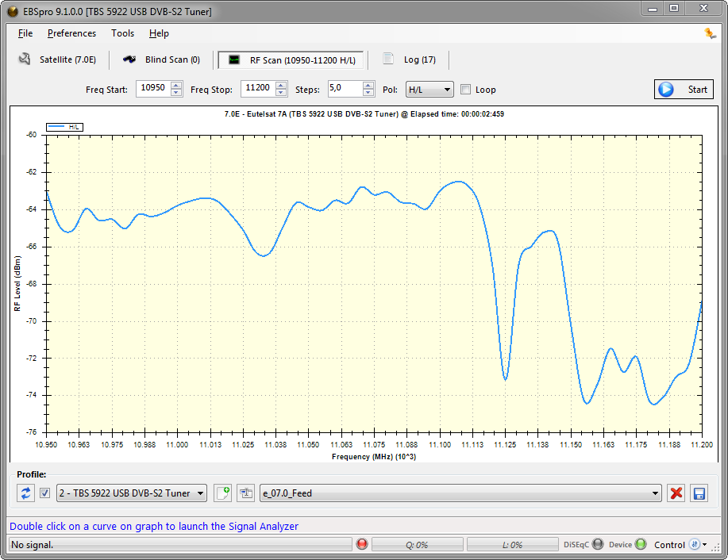Toggle the profile device checkbox
Viewport: 728px width, 560px height.
point(44,493)
